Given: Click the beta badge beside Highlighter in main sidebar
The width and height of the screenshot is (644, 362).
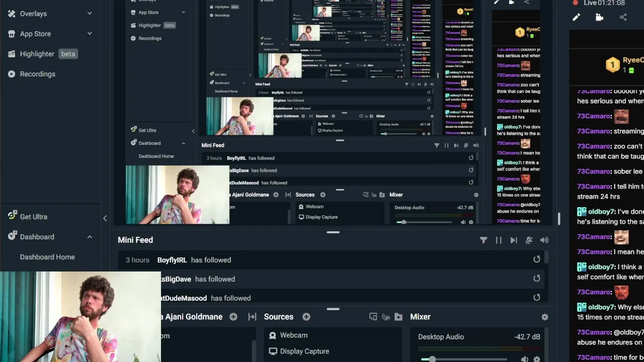Looking at the screenshot, I should (68, 54).
